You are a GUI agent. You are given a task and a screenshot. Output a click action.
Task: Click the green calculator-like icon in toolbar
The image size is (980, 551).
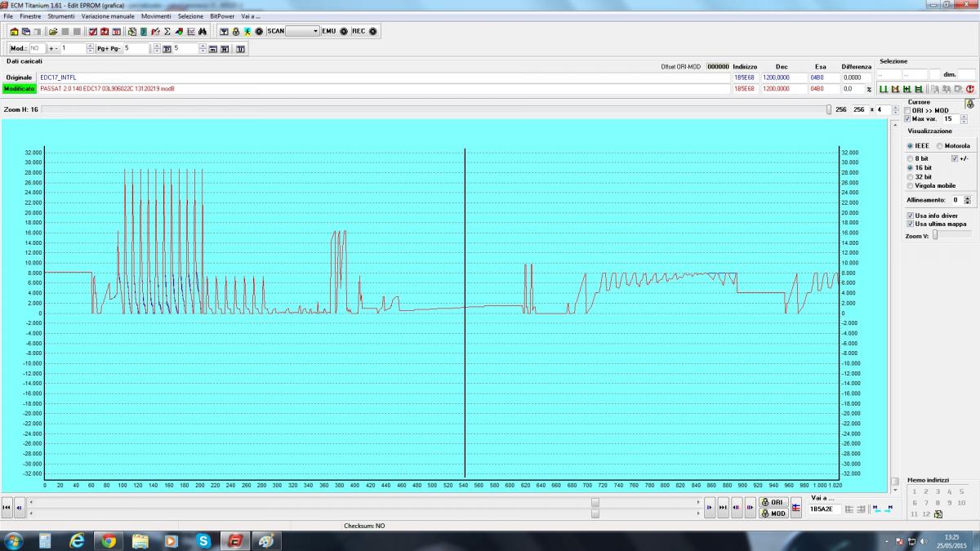tap(143, 31)
